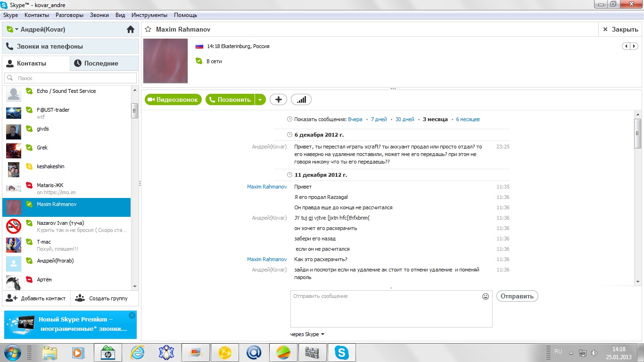644x362 pixels.
Task: Show messages from 30 дней
Action: tap(405, 119)
